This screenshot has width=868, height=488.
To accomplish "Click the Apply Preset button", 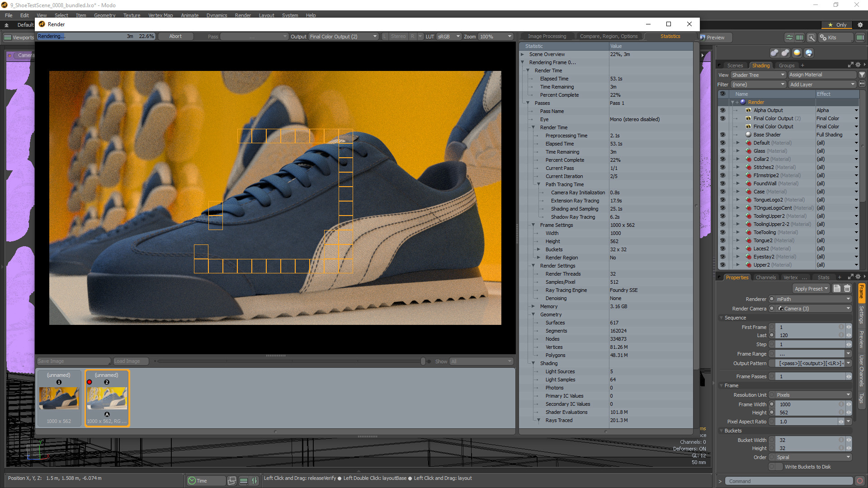I will tap(811, 289).
